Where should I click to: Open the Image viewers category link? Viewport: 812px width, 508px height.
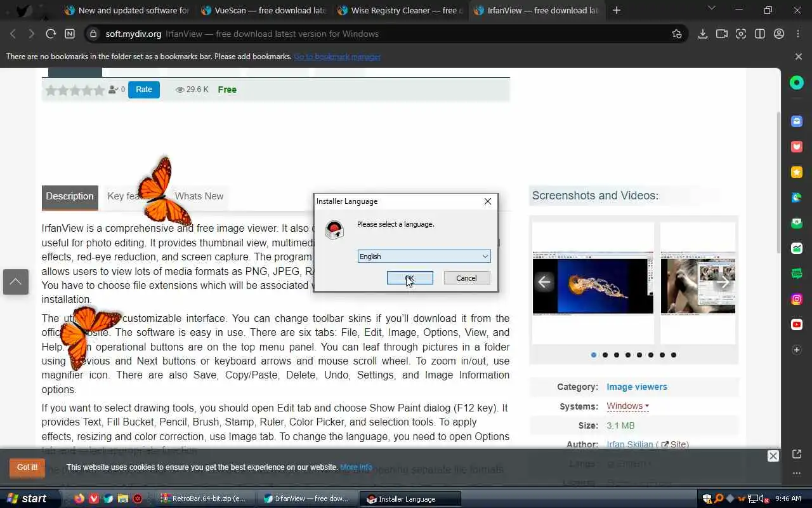coord(637,387)
